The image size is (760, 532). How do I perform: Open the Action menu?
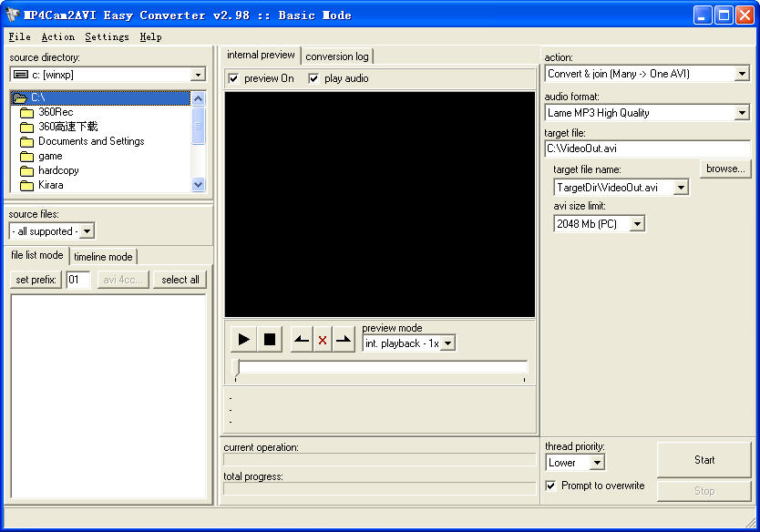[58, 36]
